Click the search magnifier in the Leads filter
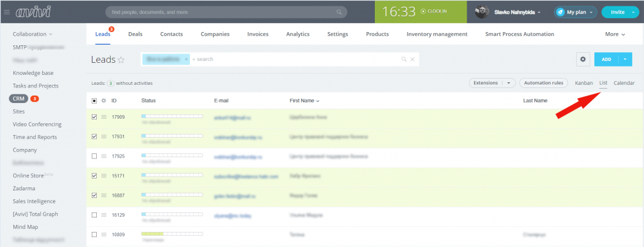644x247 pixels. tap(404, 60)
